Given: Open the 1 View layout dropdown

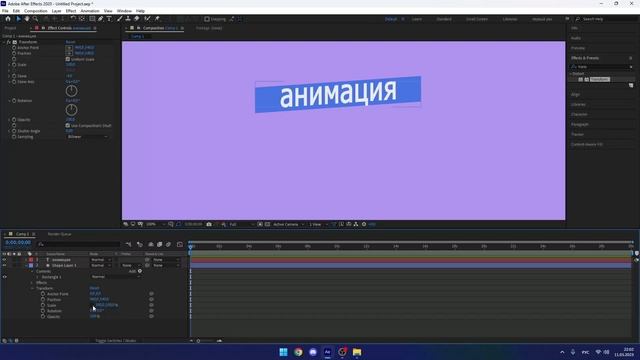Looking at the screenshot, I should click(x=318, y=224).
